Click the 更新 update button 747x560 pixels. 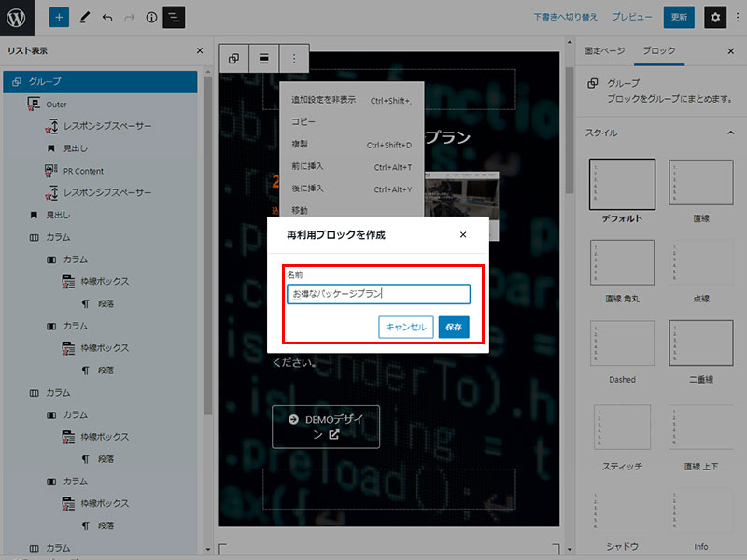[x=679, y=17]
